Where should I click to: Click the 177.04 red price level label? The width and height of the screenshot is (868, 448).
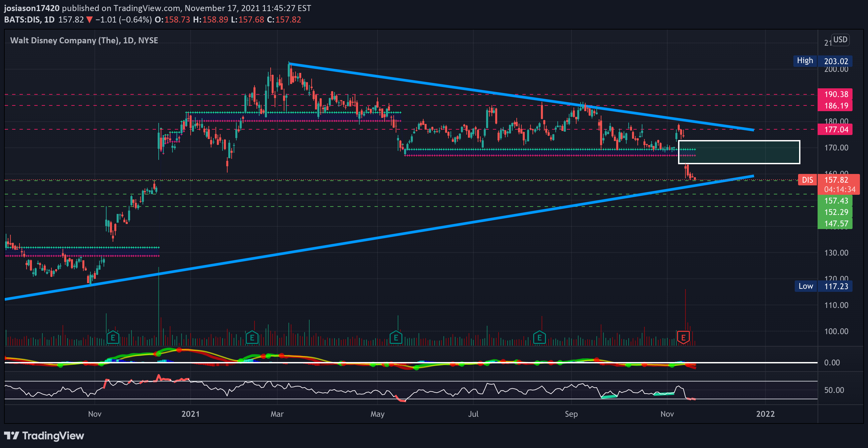click(x=835, y=130)
